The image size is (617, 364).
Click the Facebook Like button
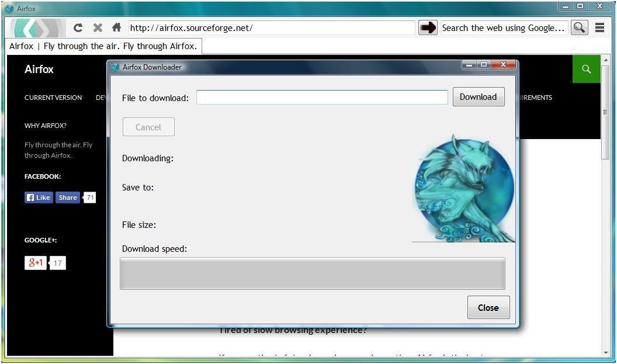39,197
